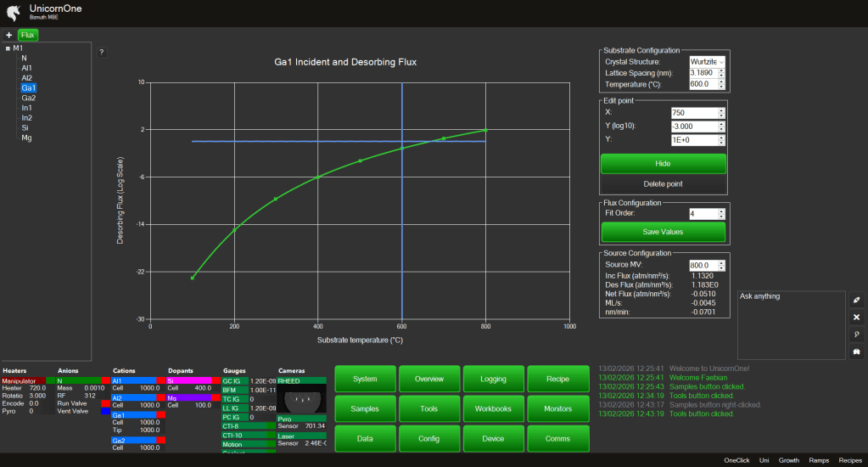
Task: Click the X icon beside the chat box
Action: [x=856, y=317]
